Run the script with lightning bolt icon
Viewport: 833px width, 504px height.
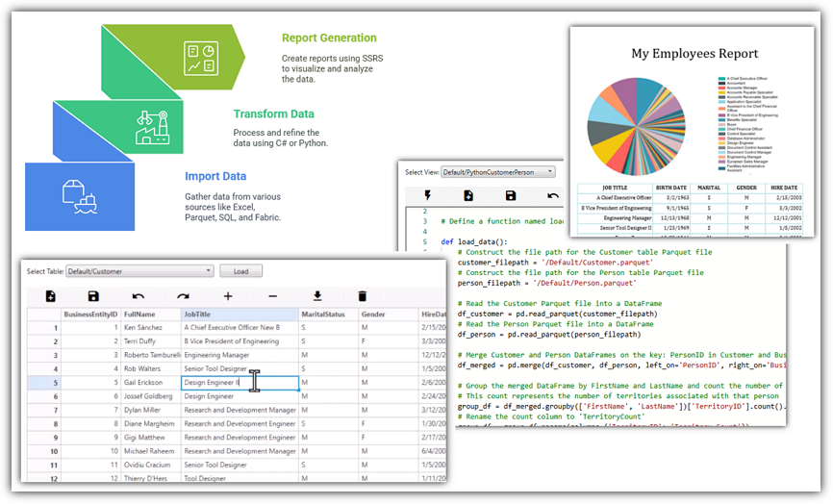[x=427, y=196]
